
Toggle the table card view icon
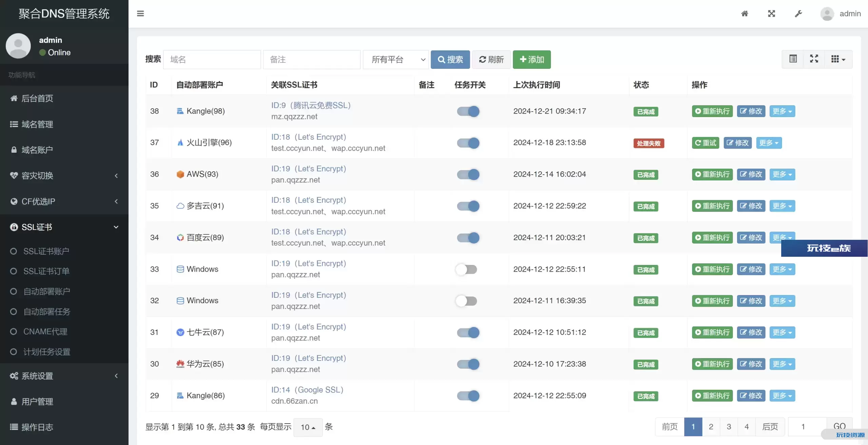(793, 59)
